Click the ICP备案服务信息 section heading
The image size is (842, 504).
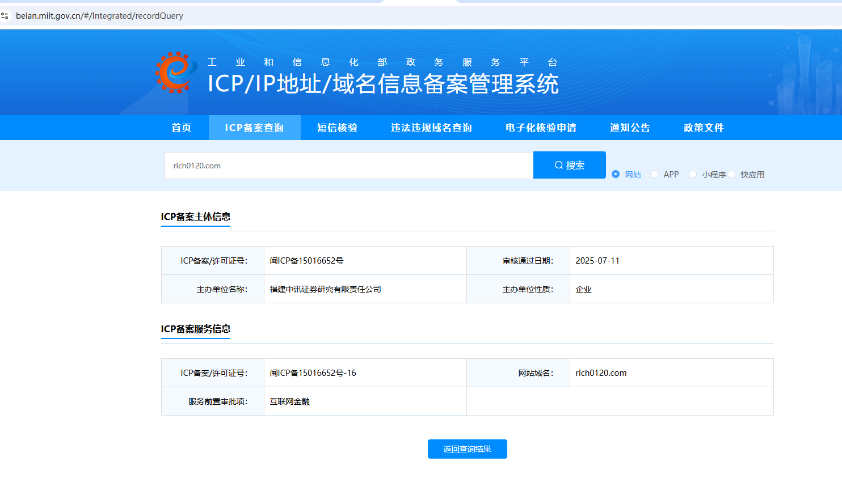[196, 329]
